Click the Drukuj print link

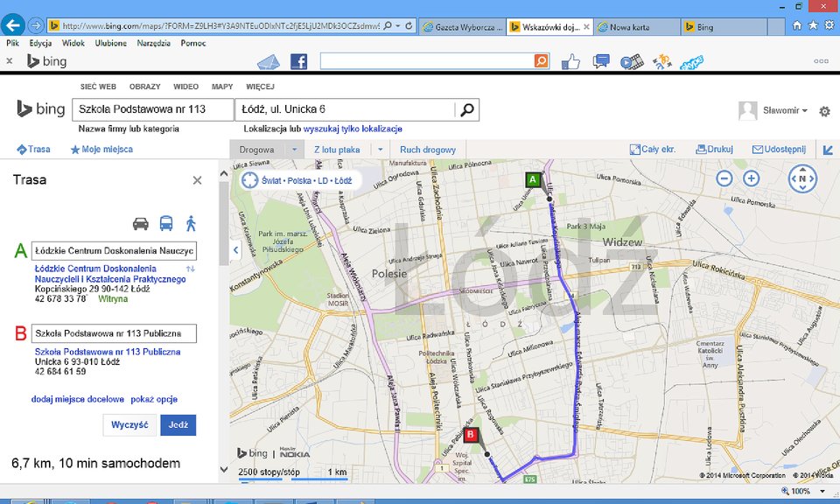pyautogui.click(x=714, y=150)
